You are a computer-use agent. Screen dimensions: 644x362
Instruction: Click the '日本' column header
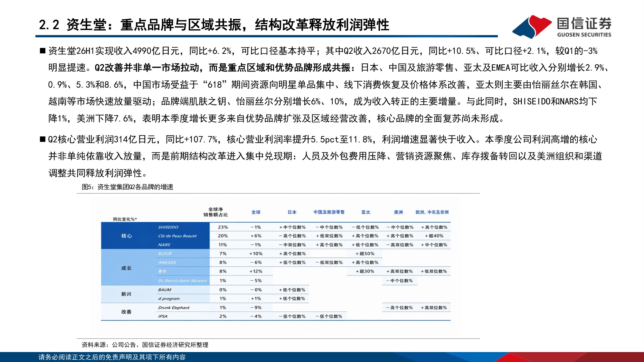pos(292,212)
